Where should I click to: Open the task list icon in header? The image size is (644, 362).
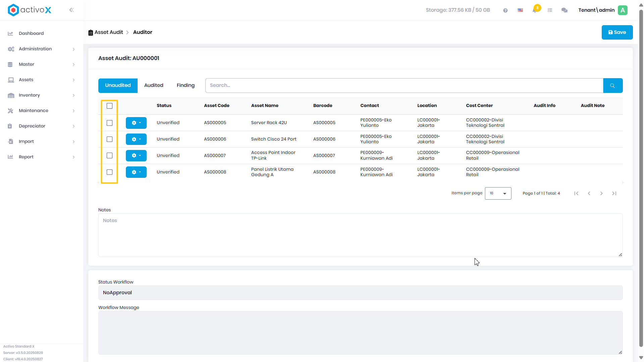pos(550,10)
